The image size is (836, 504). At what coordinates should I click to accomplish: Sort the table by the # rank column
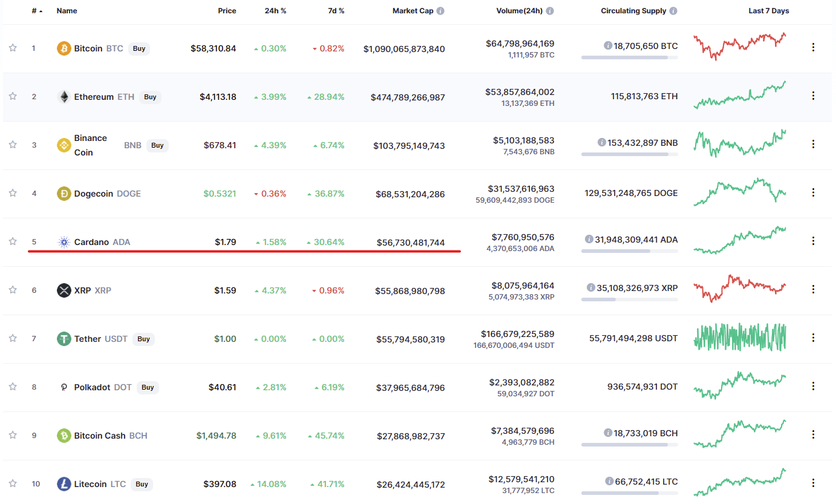click(x=37, y=11)
